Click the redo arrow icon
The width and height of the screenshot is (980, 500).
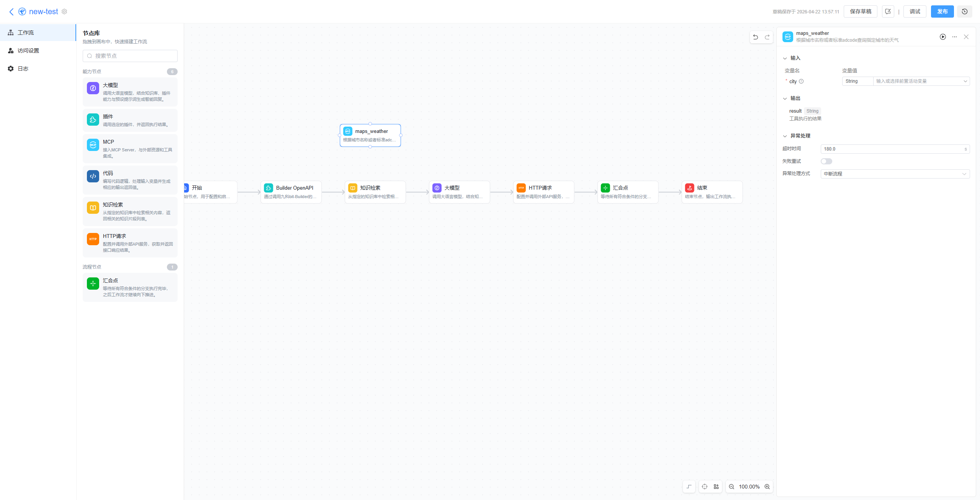(767, 37)
